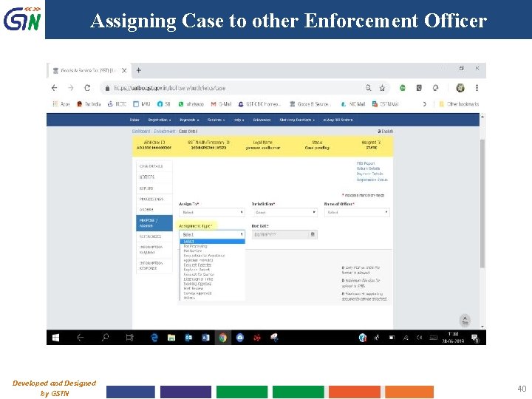This screenshot has width=532, height=399.
Task: Open the Help menu
Action: point(239,120)
